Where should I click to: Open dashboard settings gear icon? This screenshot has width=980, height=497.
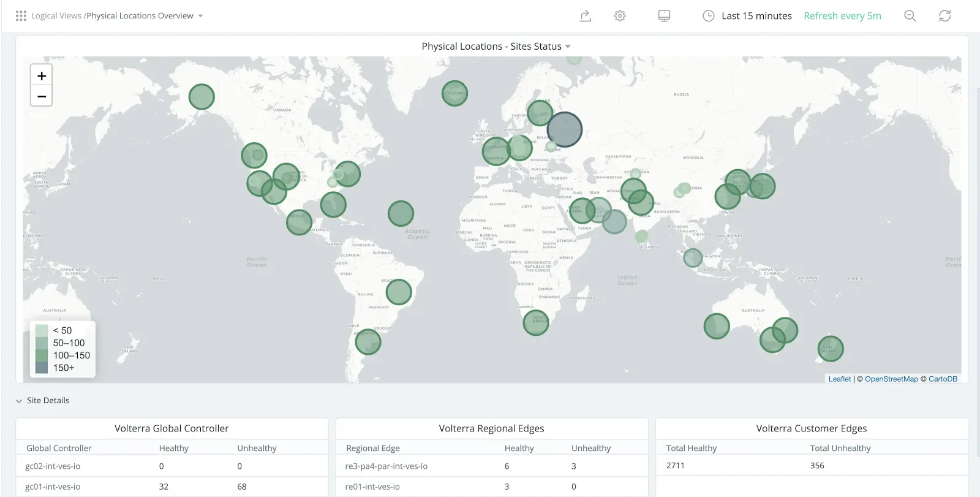[620, 16]
